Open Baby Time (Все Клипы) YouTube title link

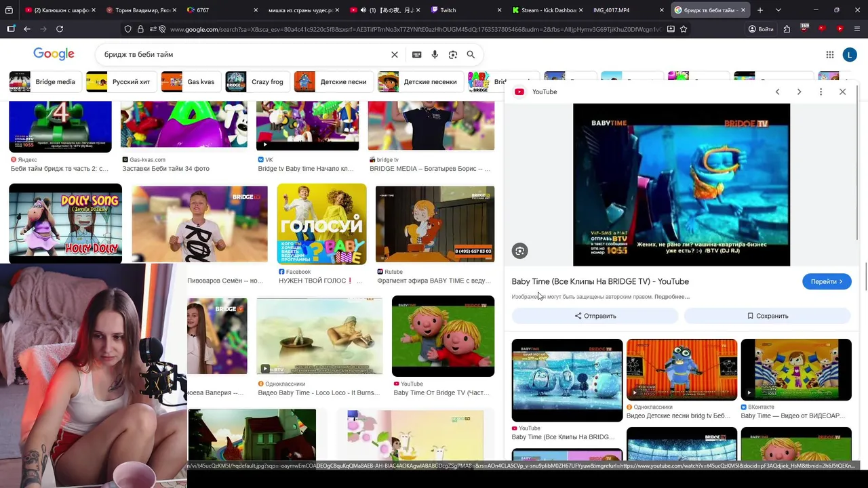point(600,281)
